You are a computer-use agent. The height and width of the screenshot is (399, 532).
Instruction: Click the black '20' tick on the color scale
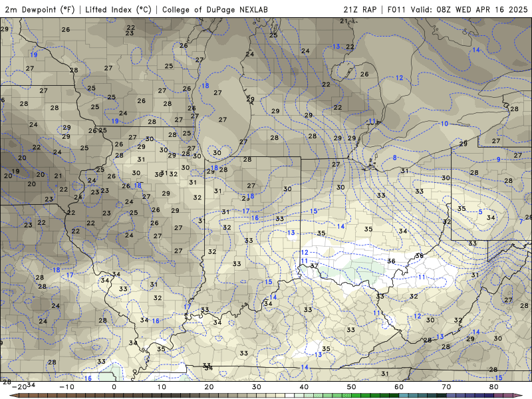(x=209, y=387)
